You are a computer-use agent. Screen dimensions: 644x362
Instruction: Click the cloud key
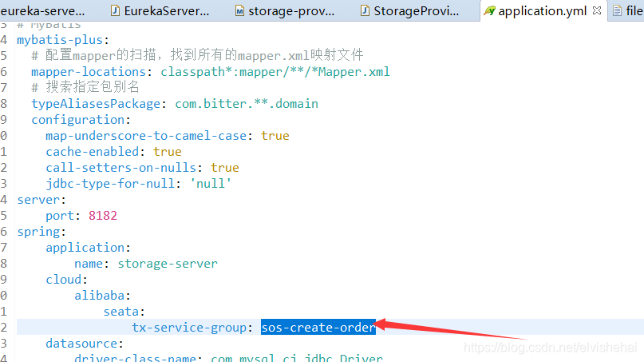pyautogui.click(x=64, y=280)
